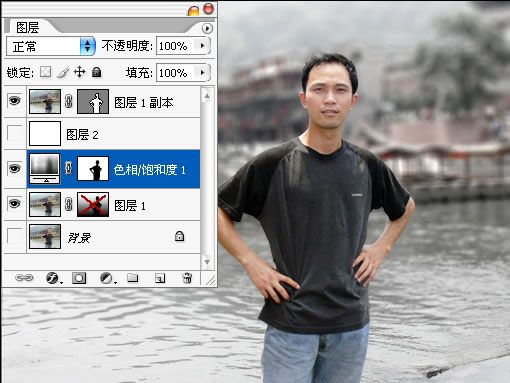
Task: Create new fill or adjustment layer
Action: click(x=107, y=278)
